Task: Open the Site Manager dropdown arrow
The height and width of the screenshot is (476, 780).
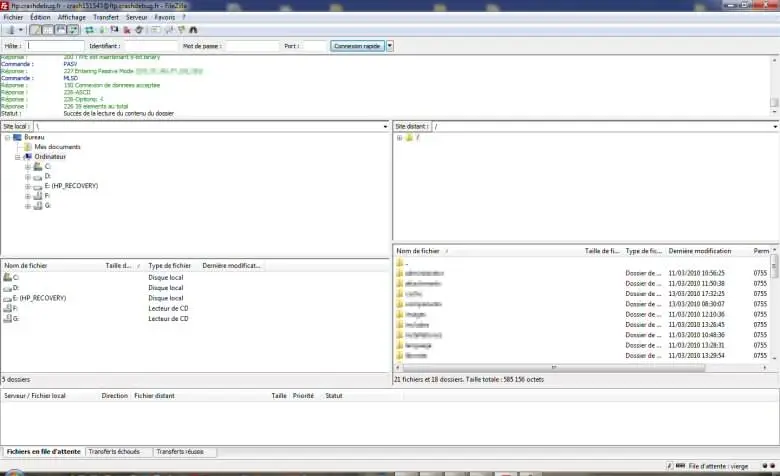Action: pos(20,30)
